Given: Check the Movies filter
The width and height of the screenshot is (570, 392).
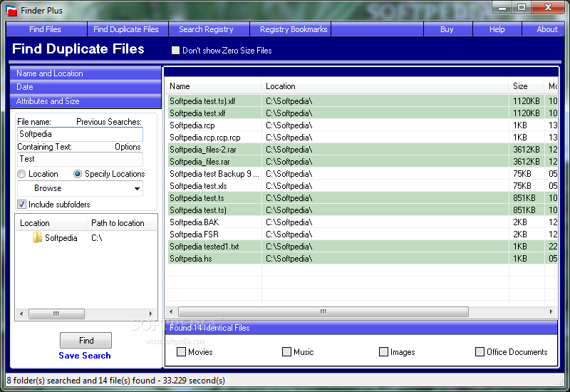Looking at the screenshot, I should 181,351.
